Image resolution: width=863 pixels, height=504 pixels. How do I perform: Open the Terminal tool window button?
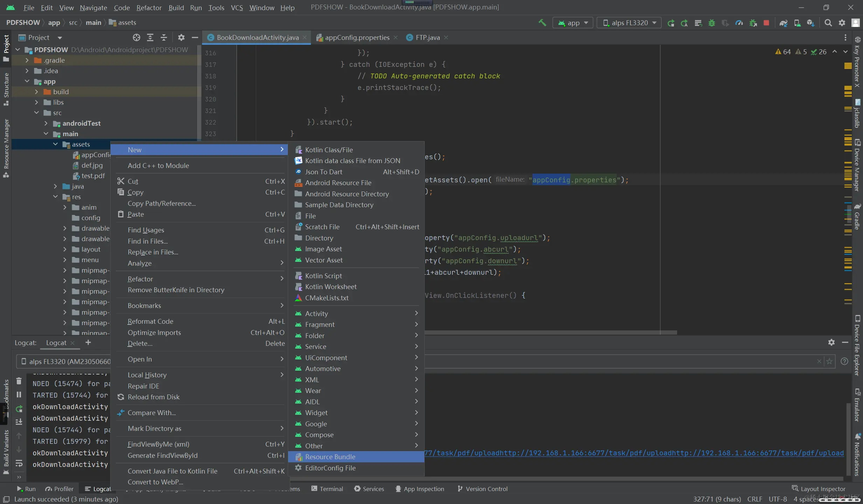[327, 489]
